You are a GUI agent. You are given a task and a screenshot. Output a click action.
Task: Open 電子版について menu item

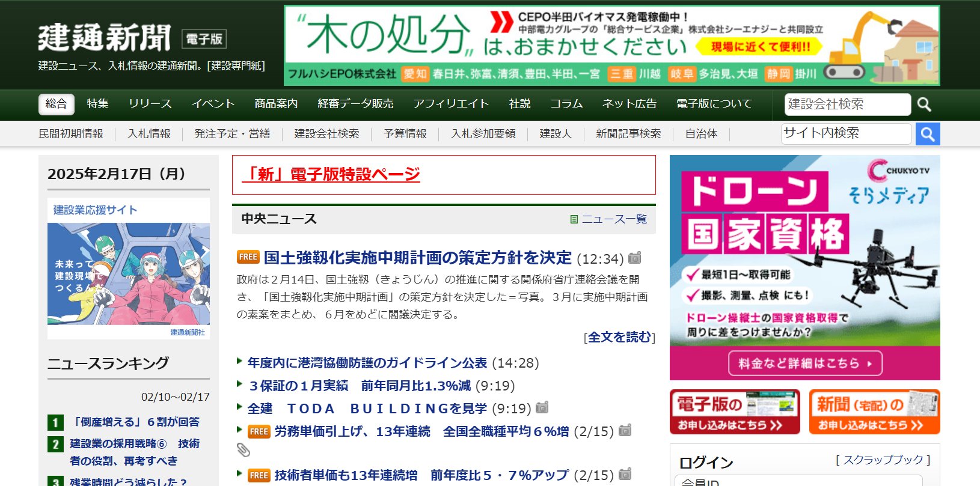click(x=714, y=104)
